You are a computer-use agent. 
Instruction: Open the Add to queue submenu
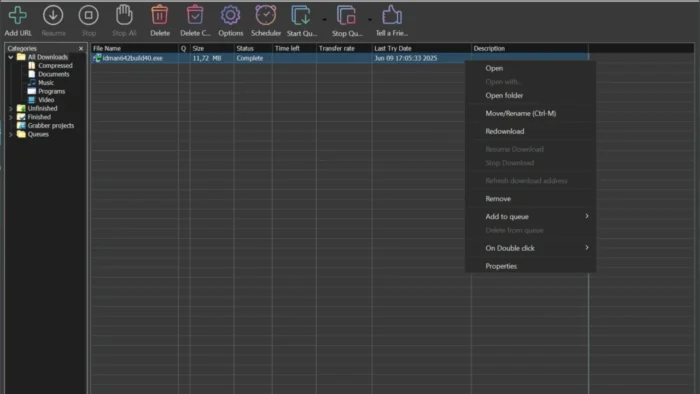click(530, 216)
